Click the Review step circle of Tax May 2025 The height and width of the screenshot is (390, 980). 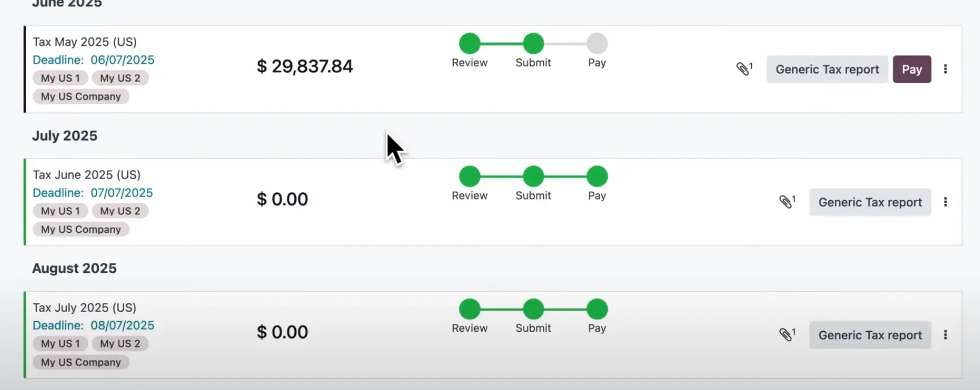469,44
